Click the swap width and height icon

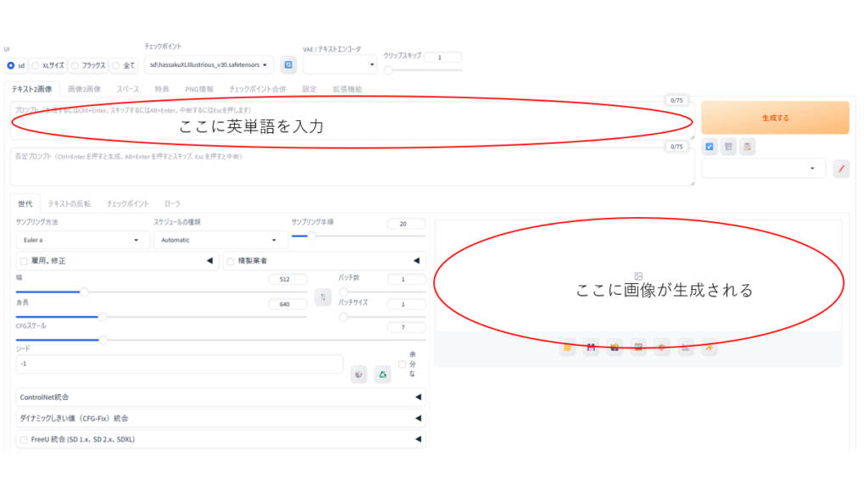point(322,297)
